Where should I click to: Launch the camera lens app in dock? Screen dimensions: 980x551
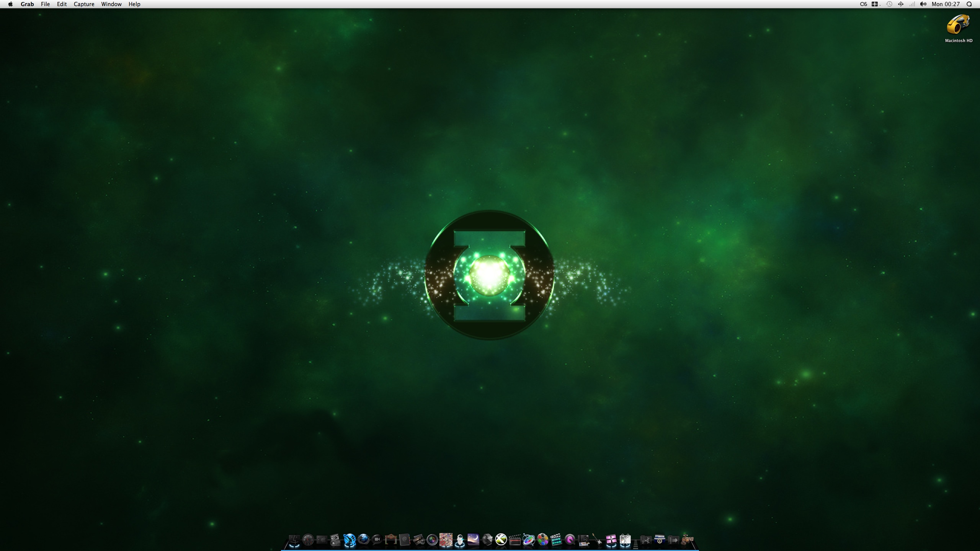coord(432,540)
